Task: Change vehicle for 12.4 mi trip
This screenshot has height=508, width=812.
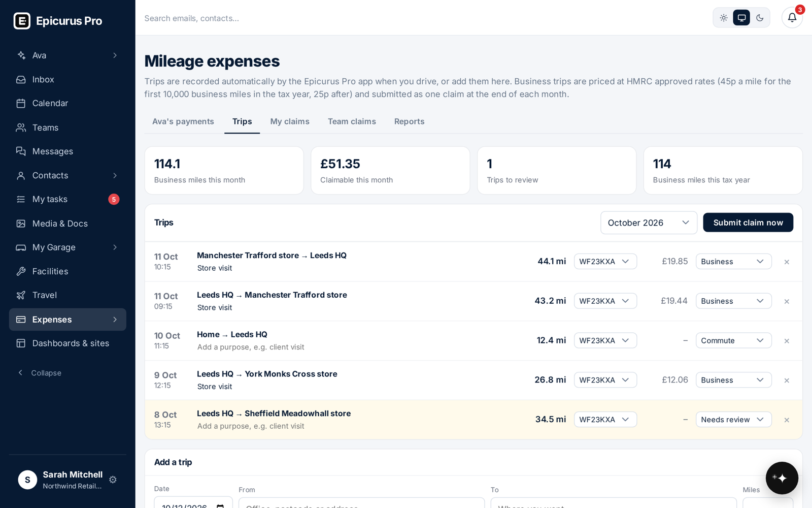Action: point(605,340)
